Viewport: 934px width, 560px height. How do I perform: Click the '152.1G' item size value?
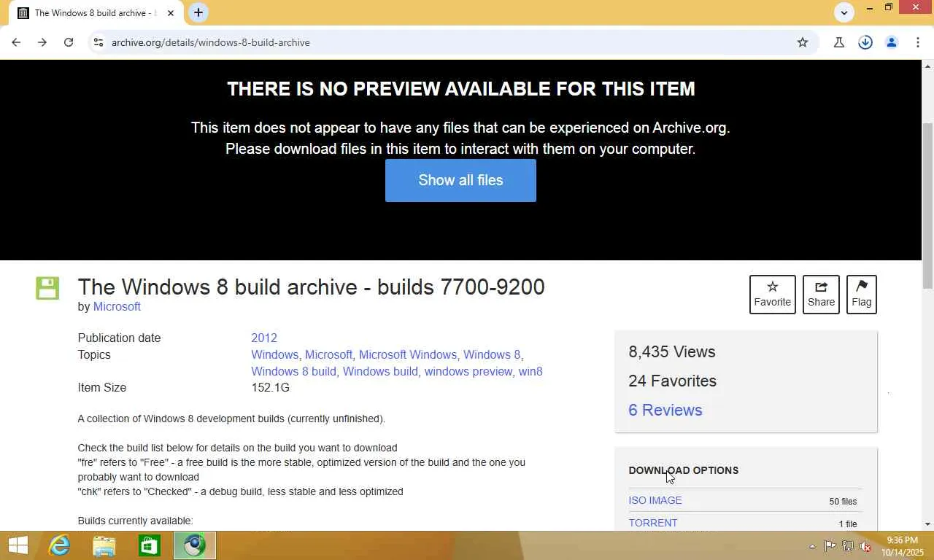coord(270,388)
